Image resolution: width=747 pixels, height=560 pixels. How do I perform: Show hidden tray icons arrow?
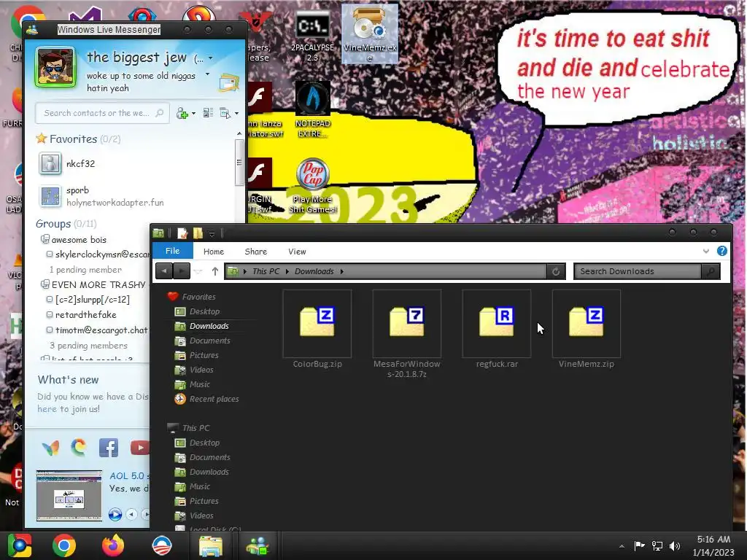622,546
